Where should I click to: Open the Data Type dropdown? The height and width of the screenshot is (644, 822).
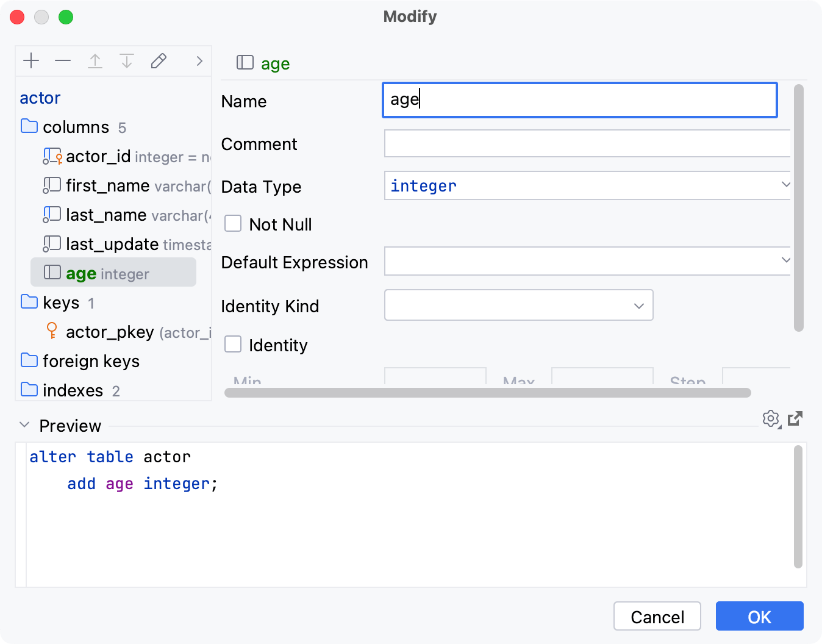click(786, 185)
